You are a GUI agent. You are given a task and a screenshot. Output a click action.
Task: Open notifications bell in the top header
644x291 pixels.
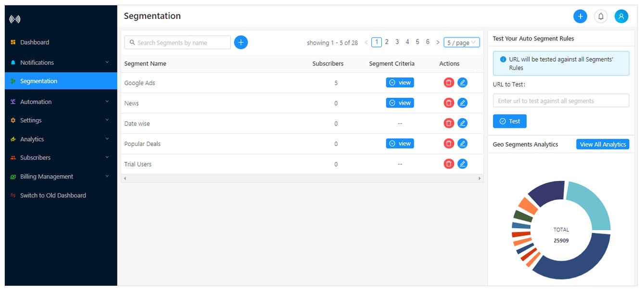point(601,16)
